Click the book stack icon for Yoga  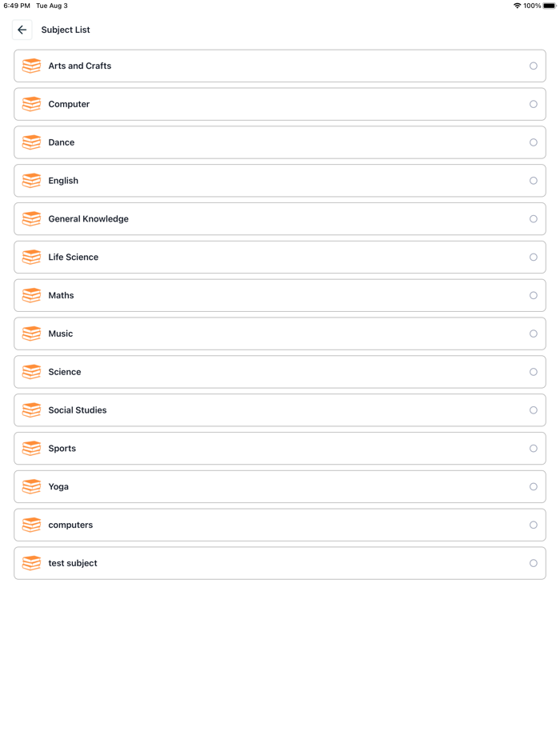[x=31, y=487]
